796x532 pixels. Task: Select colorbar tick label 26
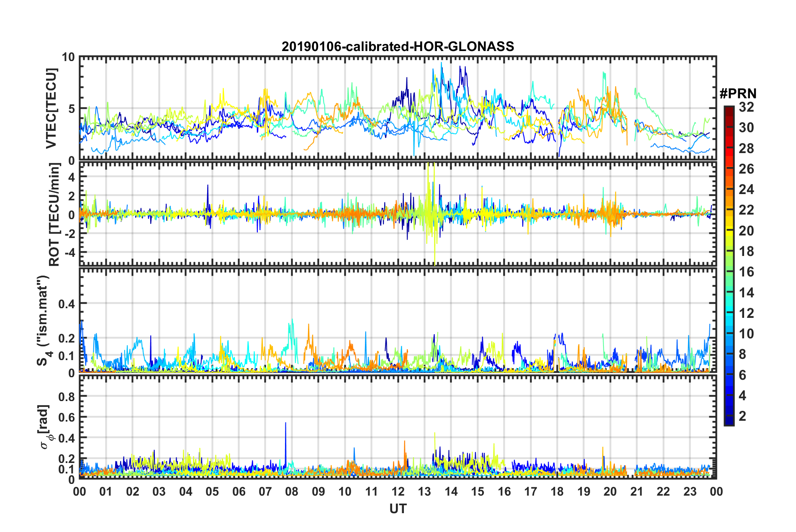[x=746, y=169]
